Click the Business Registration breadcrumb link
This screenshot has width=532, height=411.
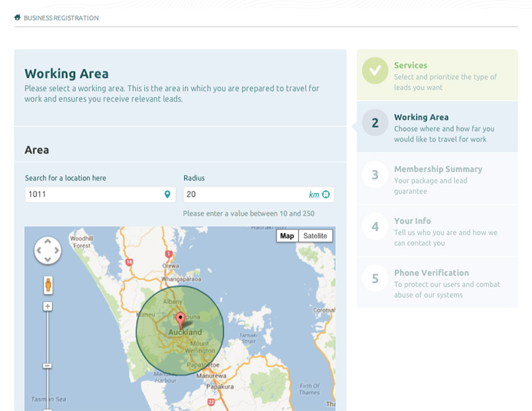[61, 18]
